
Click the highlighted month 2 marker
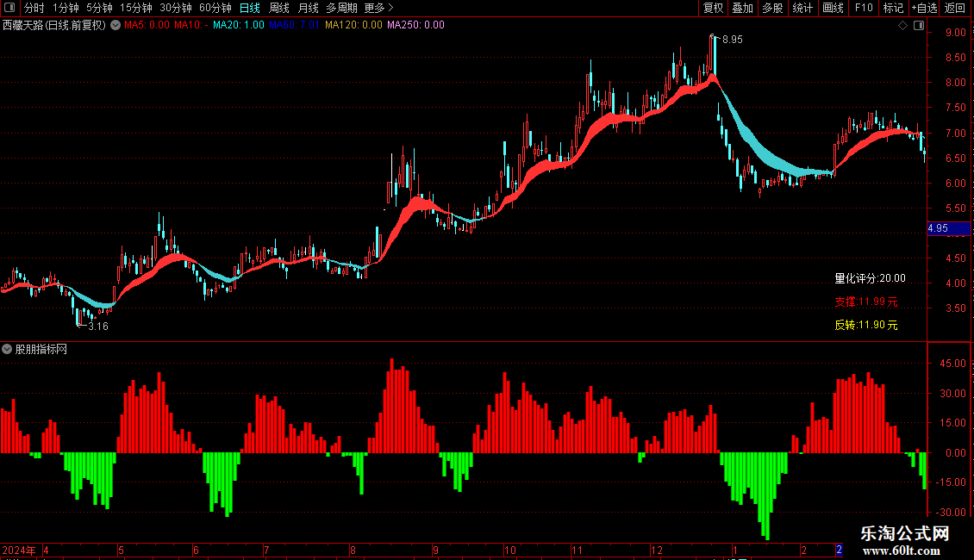(x=840, y=550)
